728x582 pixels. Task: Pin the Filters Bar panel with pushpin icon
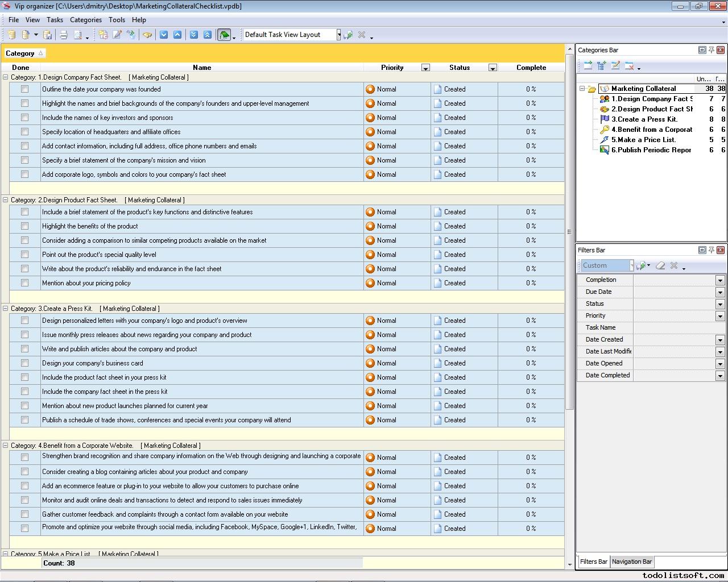(x=711, y=250)
